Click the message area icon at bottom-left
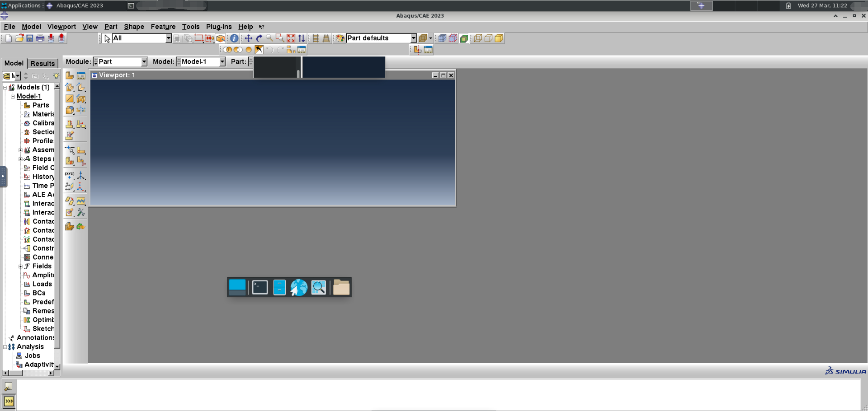Viewport: 868px width, 411px height. [x=9, y=387]
